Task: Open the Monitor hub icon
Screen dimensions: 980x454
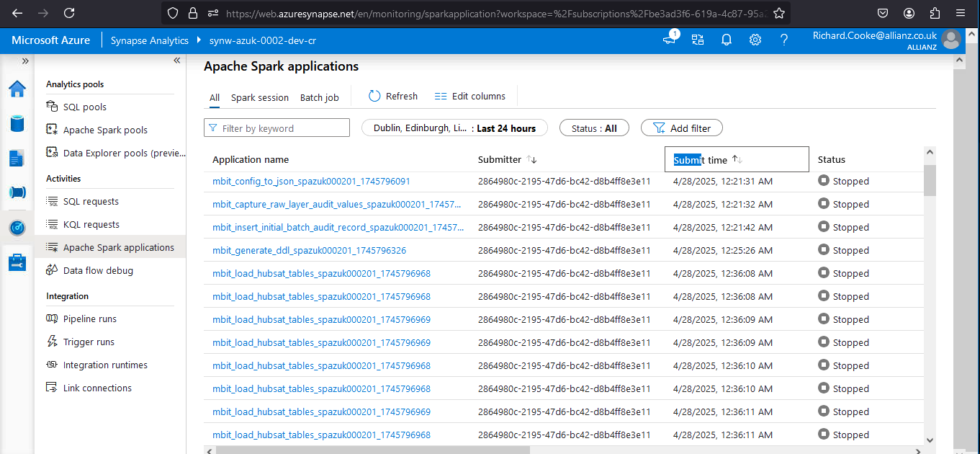Action: coord(17,227)
